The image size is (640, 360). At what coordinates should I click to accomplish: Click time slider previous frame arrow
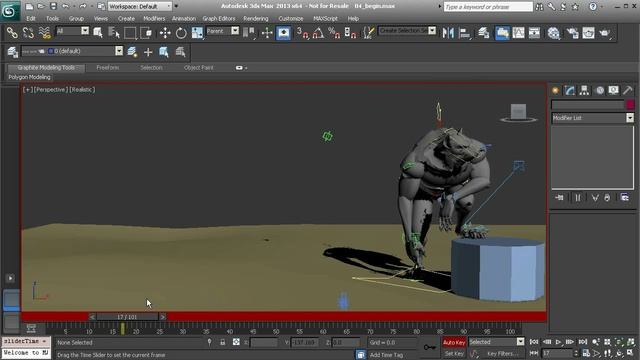coord(92,317)
